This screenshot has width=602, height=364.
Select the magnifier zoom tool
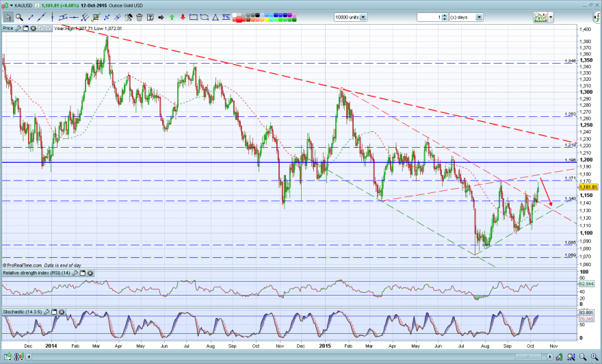[19, 17]
